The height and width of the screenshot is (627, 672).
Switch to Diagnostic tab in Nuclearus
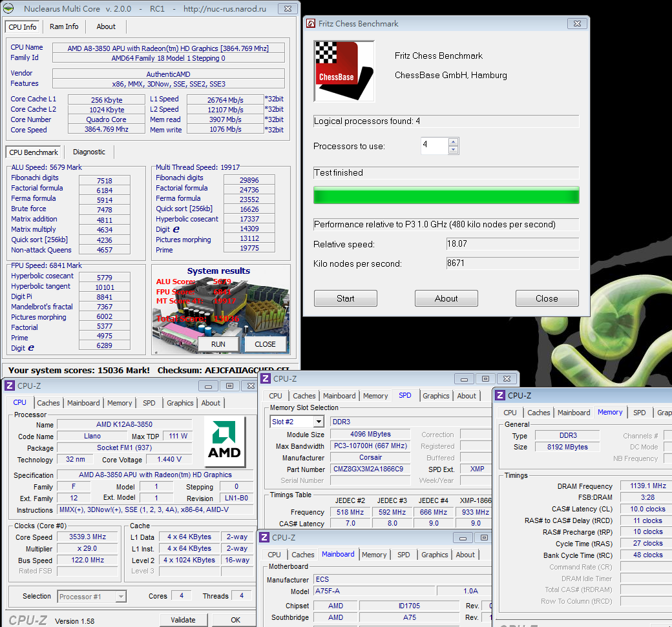pyautogui.click(x=89, y=152)
